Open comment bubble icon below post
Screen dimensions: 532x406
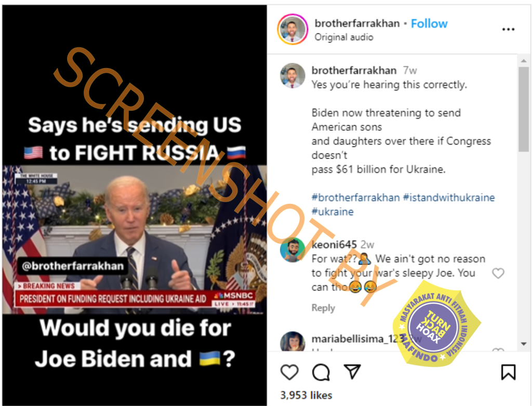point(321,372)
